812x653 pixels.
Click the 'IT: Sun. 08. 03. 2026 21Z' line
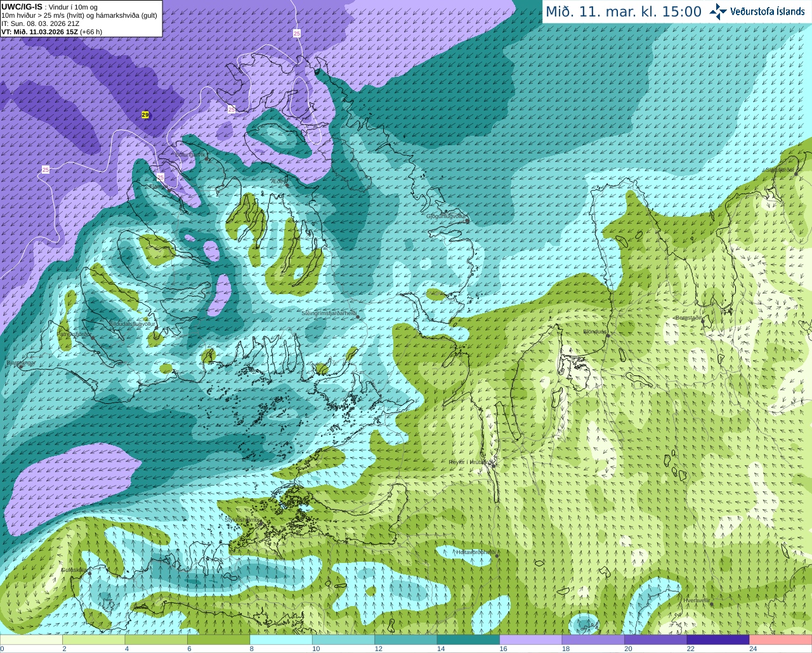[x=40, y=23]
